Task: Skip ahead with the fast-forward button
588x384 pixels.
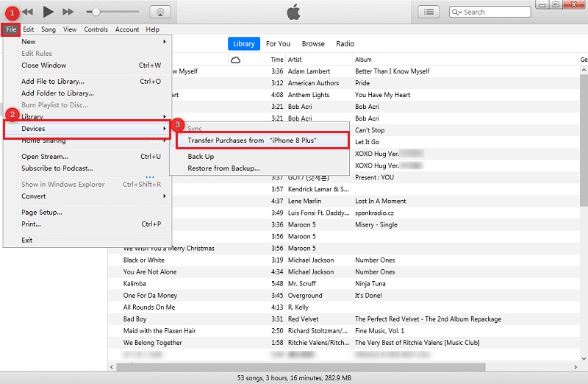Action: tap(68, 12)
